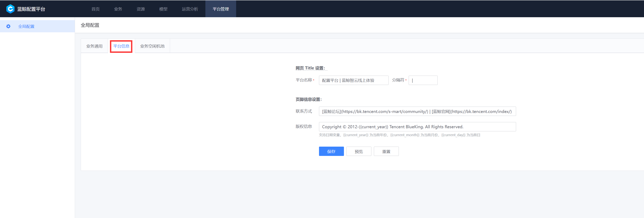Open the 模型 navigation item
Image resolution: width=644 pixels, height=218 pixels.
coord(163,9)
